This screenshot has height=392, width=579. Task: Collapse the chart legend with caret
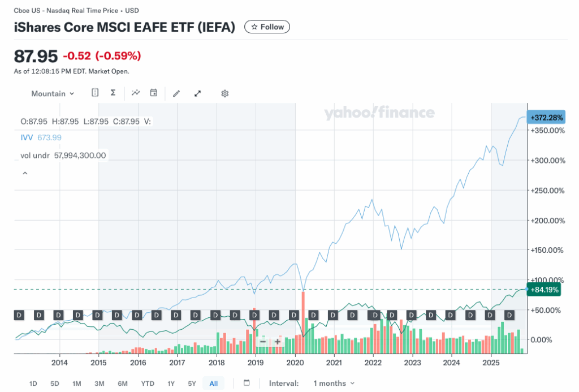pos(25,173)
